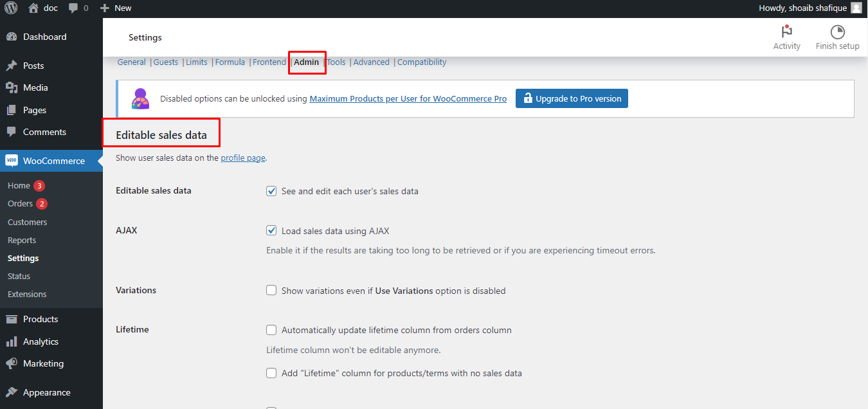
Task: Follow the profile page link
Action: point(242,158)
